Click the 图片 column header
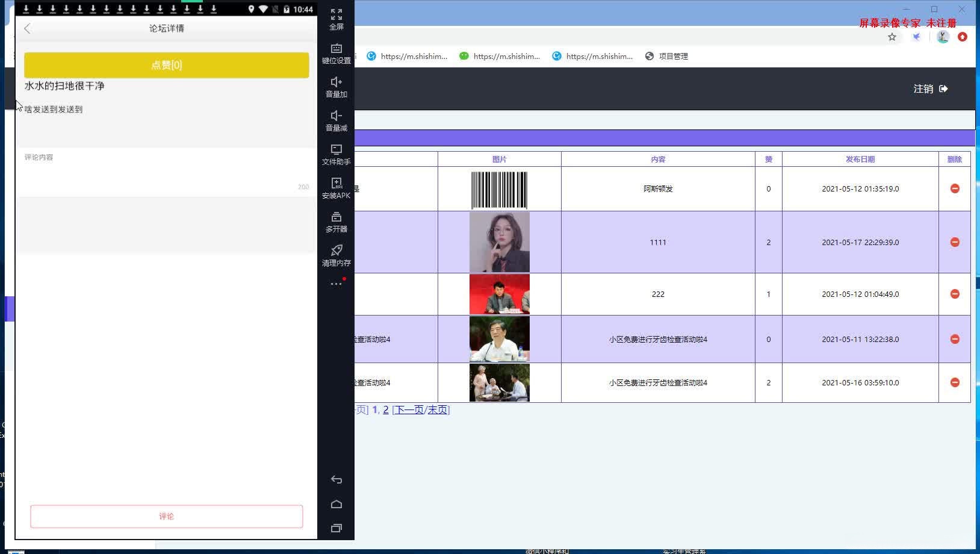 point(500,159)
